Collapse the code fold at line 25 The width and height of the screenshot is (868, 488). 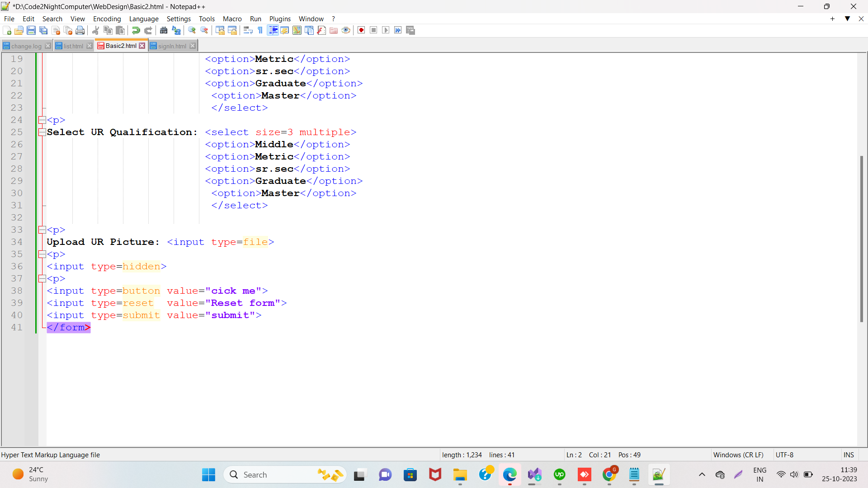tap(42, 132)
